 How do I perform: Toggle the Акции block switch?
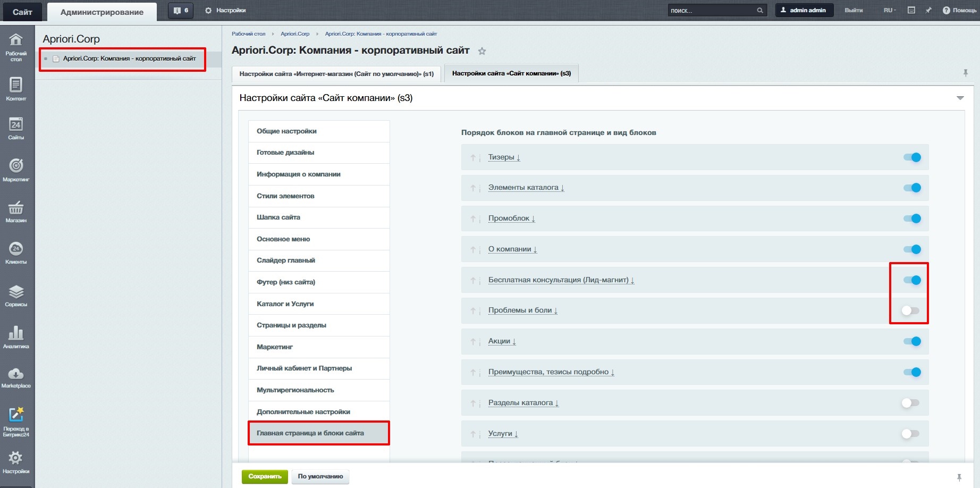[912, 341]
